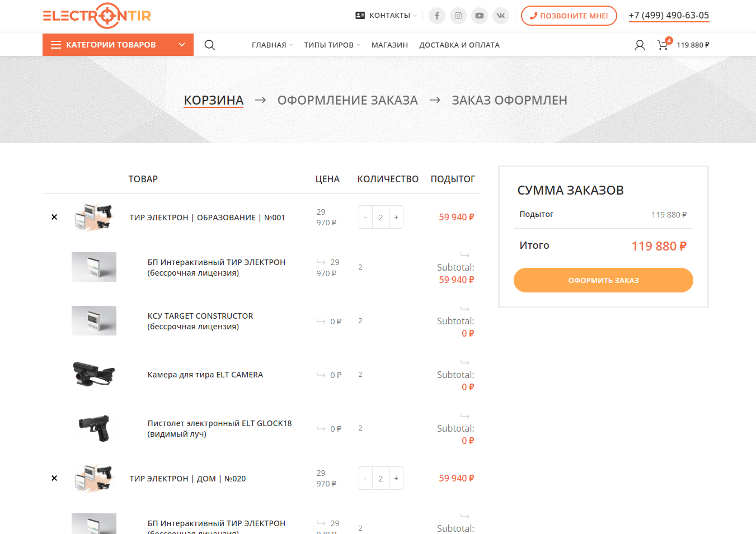The height and width of the screenshot is (534, 756).
Task: Click the Итого amount 119 880 ₽
Action: (x=659, y=246)
